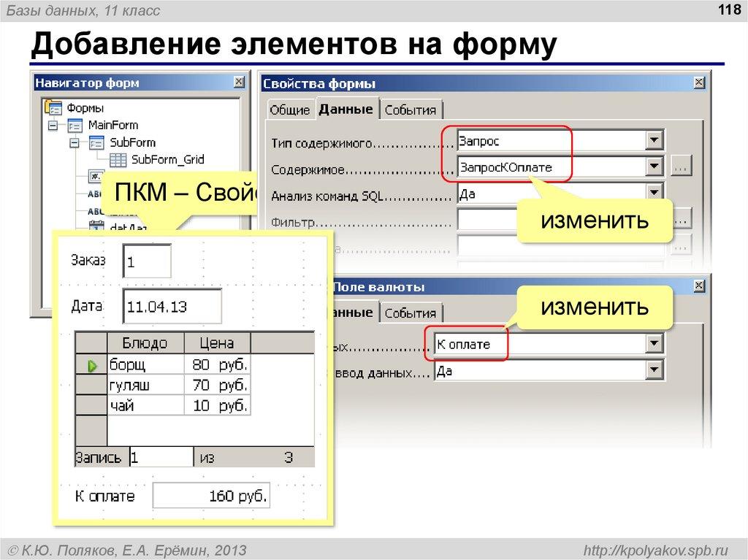
Task: Open the К оплате field dropdown
Action: [x=654, y=343]
